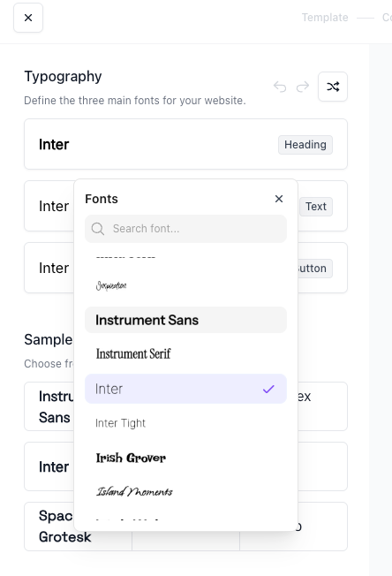
Task: Select the selected Inter font entry
Action: click(185, 389)
